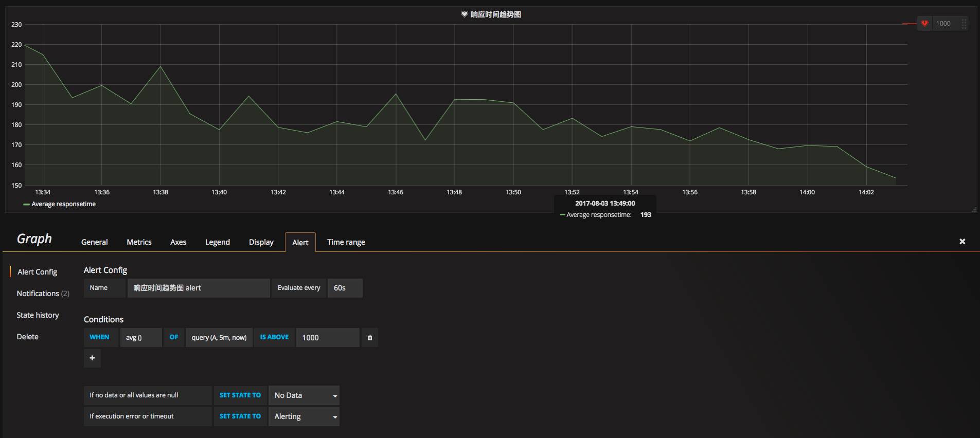The image size is (980, 438).
Task: Click the IS ABOVE evaluator type
Action: 274,337
